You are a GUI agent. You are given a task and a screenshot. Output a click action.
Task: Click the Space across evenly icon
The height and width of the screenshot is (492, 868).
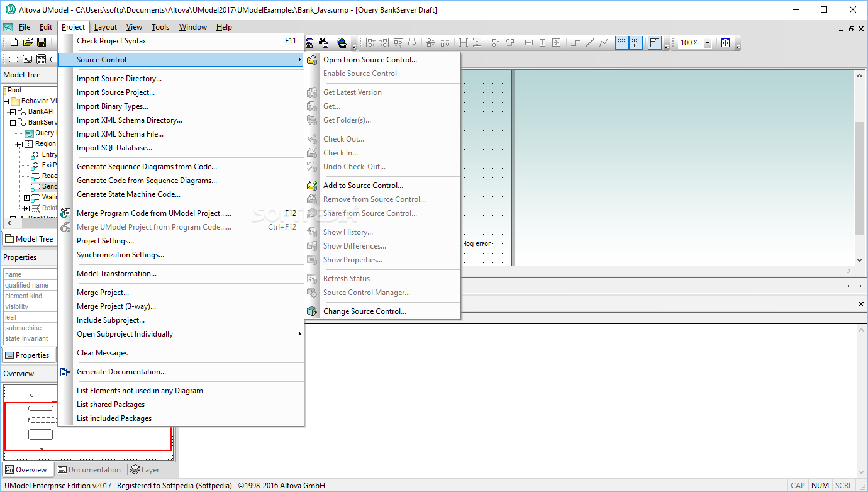point(464,43)
